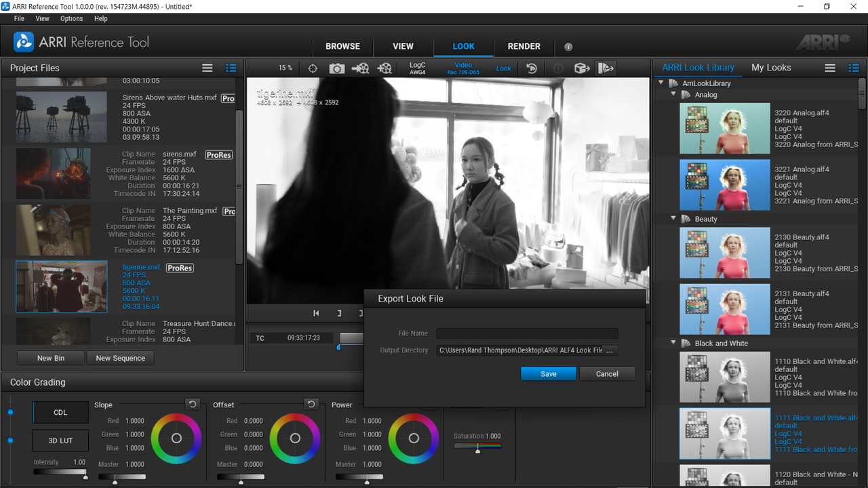Toggle the Look display option
The width and height of the screenshot is (868, 488).
[504, 68]
